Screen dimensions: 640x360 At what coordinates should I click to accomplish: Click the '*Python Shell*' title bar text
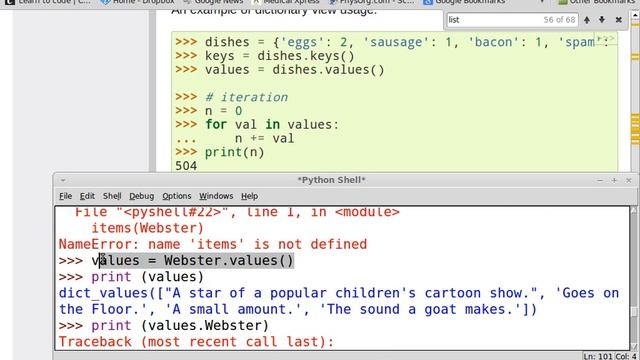(331, 180)
